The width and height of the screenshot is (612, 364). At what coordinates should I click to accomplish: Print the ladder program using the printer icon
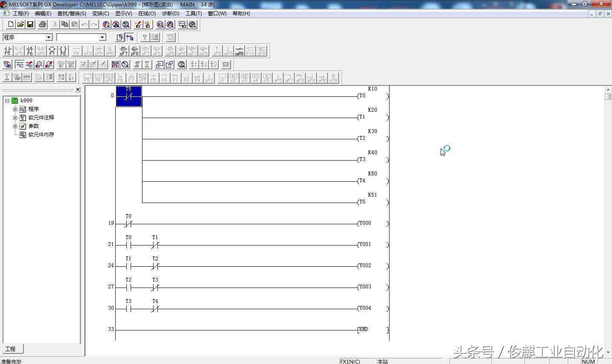click(43, 25)
